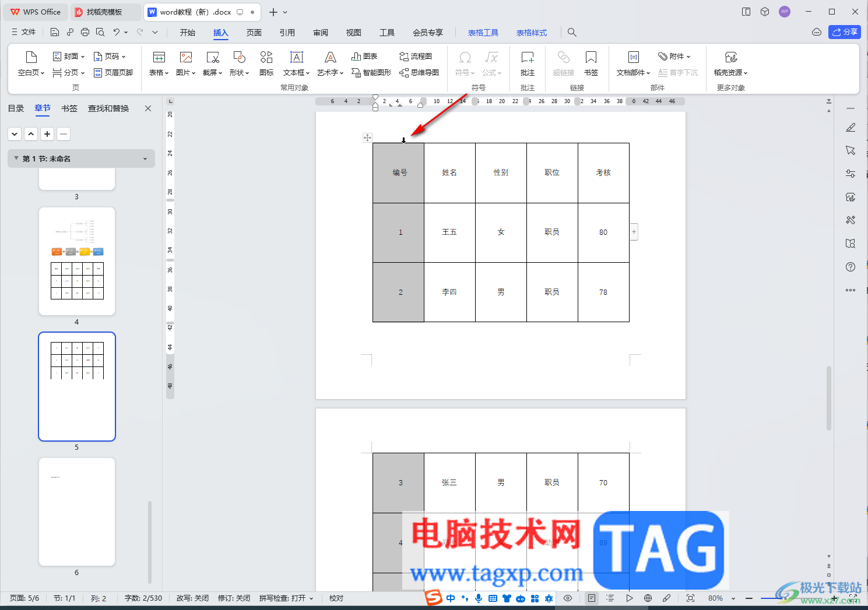Open the 页码 page number dropdown
The width and height of the screenshot is (868, 610).
pyautogui.click(x=110, y=57)
